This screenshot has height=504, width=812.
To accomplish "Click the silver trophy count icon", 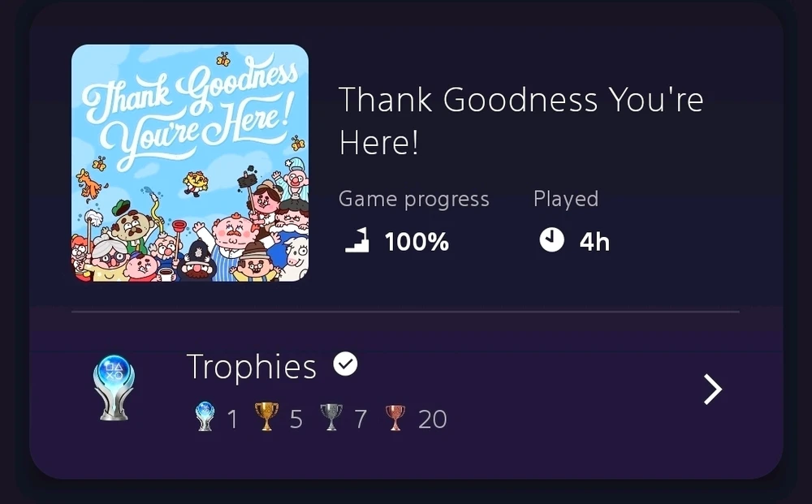I will [330, 419].
